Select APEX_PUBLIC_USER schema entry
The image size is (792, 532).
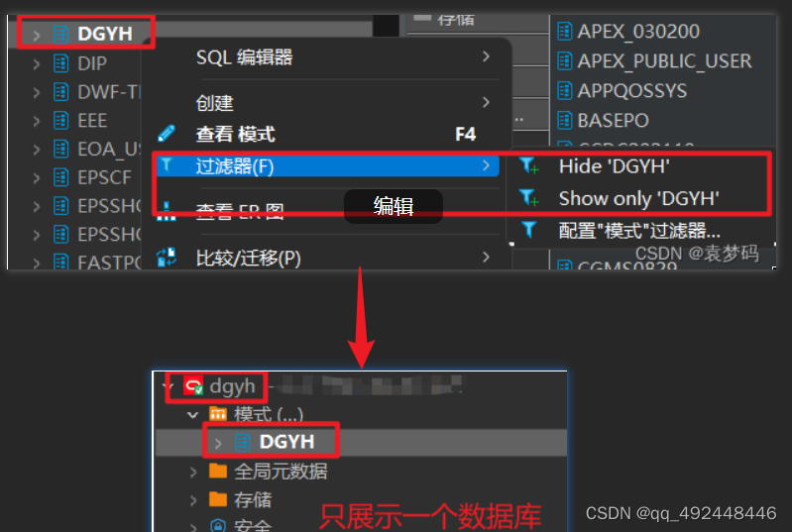(664, 61)
